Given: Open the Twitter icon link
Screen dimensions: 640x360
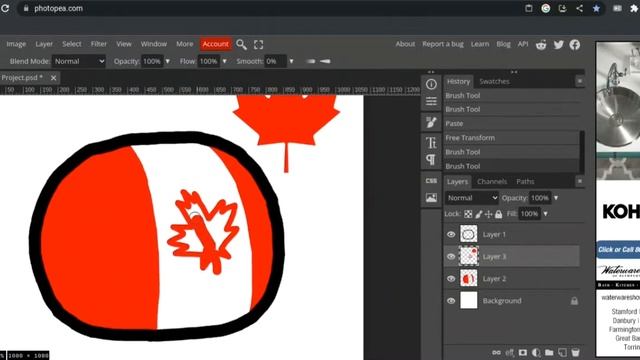Looking at the screenshot, I should tap(558, 44).
